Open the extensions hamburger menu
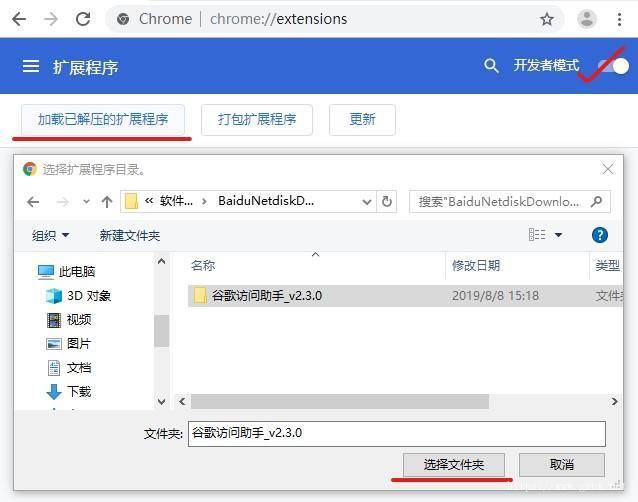 pos(31,66)
